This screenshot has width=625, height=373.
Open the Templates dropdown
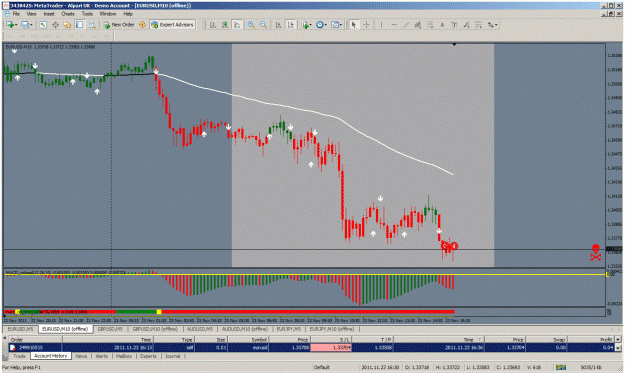336,25
